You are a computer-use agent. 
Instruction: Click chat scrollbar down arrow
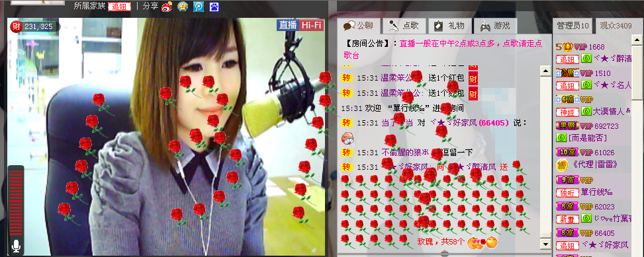click(545, 244)
